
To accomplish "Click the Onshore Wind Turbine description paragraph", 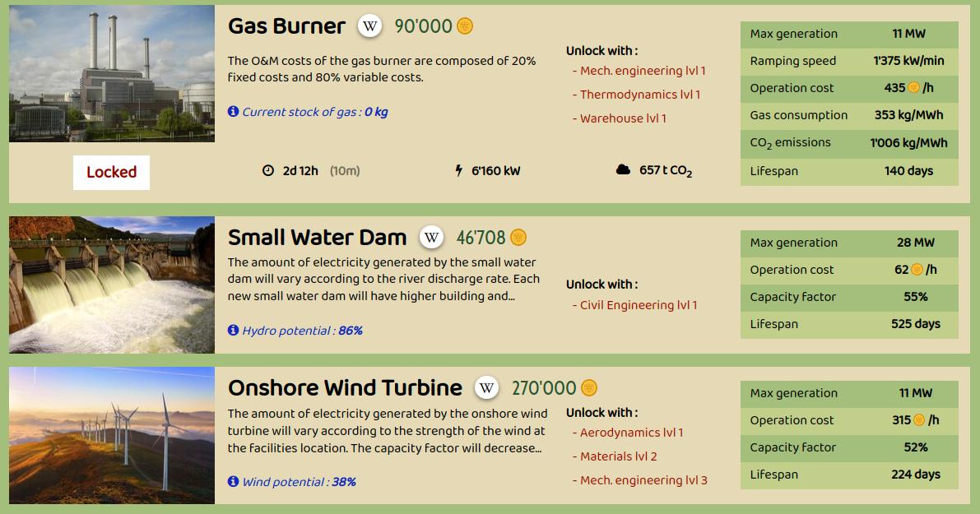I will [x=388, y=431].
